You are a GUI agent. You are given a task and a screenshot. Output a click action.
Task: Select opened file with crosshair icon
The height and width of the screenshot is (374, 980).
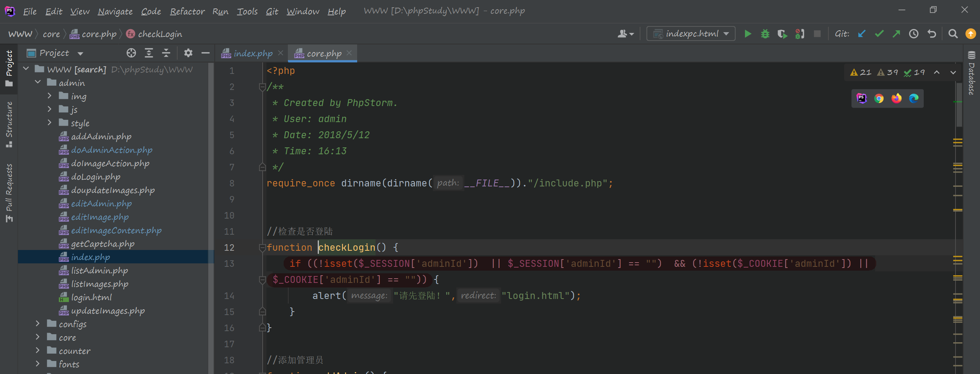(x=131, y=53)
